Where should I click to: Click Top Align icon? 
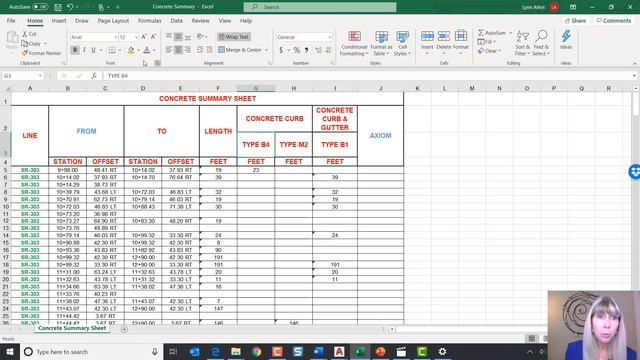click(169, 37)
